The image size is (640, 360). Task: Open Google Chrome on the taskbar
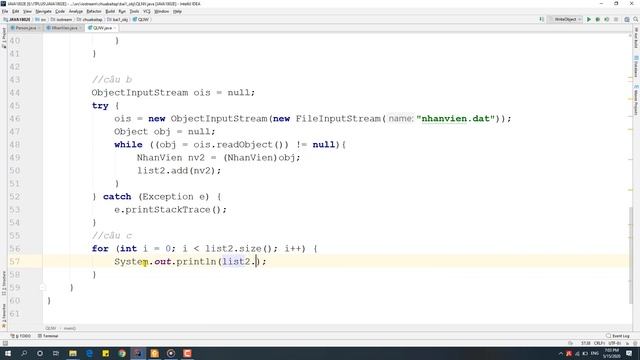pyautogui.click(x=122, y=353)
